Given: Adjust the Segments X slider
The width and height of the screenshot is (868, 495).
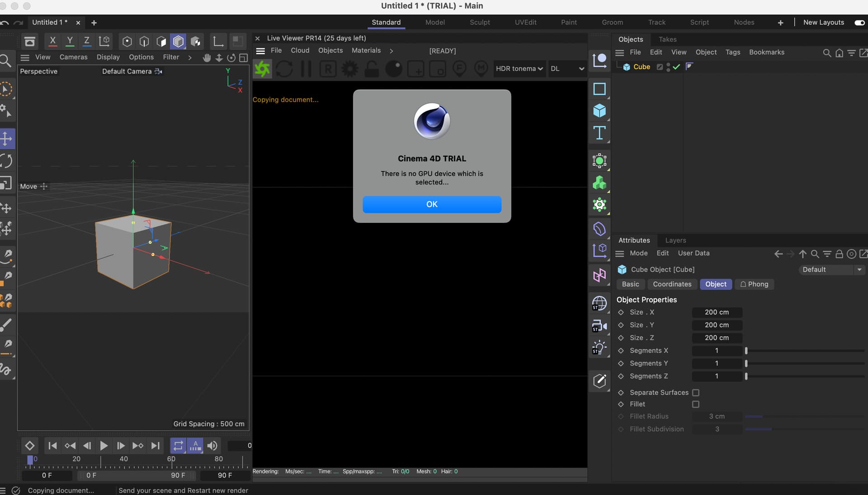Looking at the screenshot, I should 746,351.
